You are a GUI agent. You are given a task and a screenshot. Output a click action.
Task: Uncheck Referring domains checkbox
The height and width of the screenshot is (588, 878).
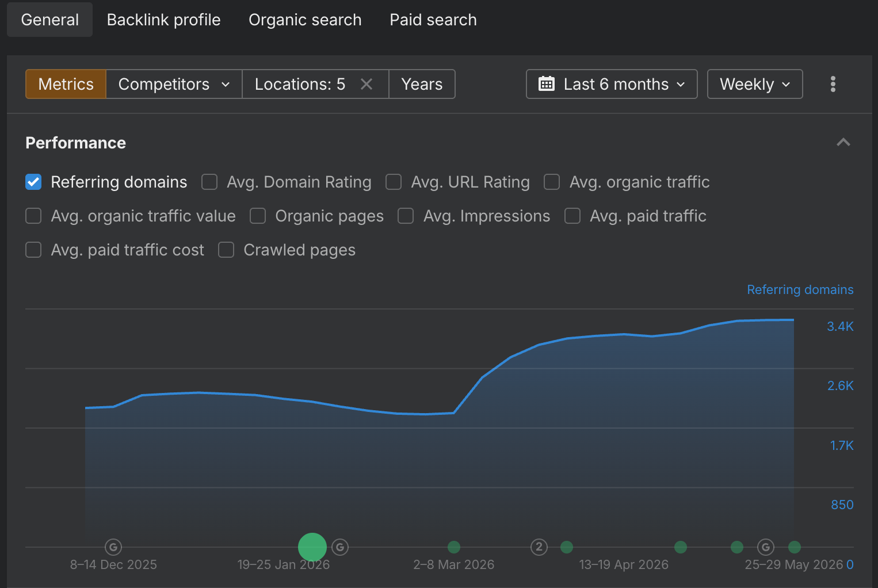pos(33,182)
